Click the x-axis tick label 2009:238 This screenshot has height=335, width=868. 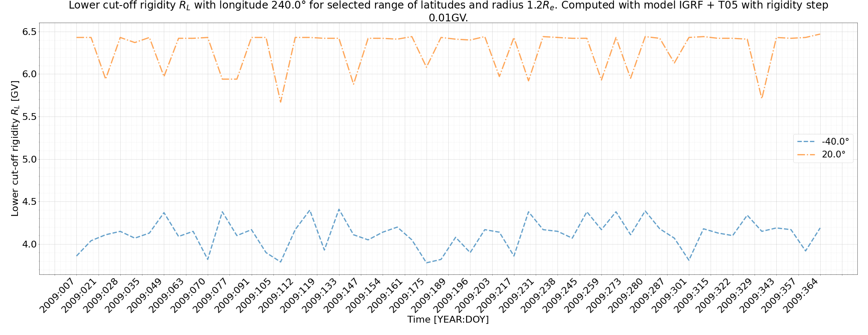tap(539, 295)
